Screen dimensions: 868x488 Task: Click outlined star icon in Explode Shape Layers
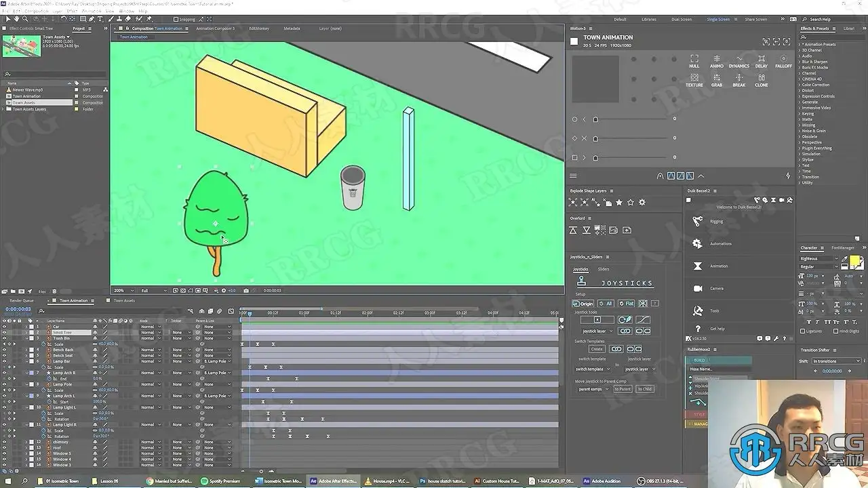tap(631, 202)
